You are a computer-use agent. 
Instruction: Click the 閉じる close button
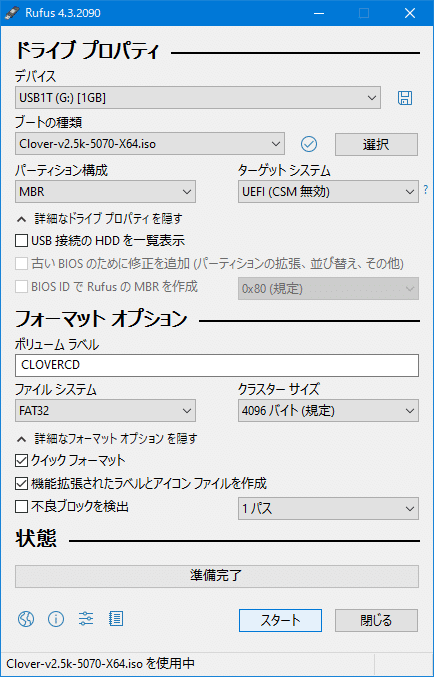tap(376, 620)
